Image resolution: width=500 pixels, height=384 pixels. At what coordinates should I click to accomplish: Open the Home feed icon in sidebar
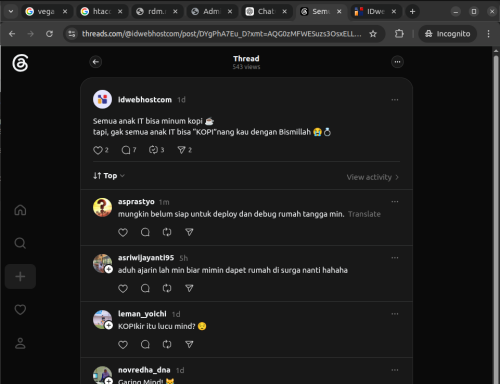[20, 210]
